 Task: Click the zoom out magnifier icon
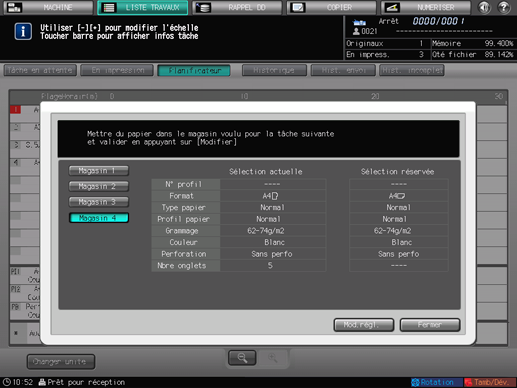coord(242,358)
